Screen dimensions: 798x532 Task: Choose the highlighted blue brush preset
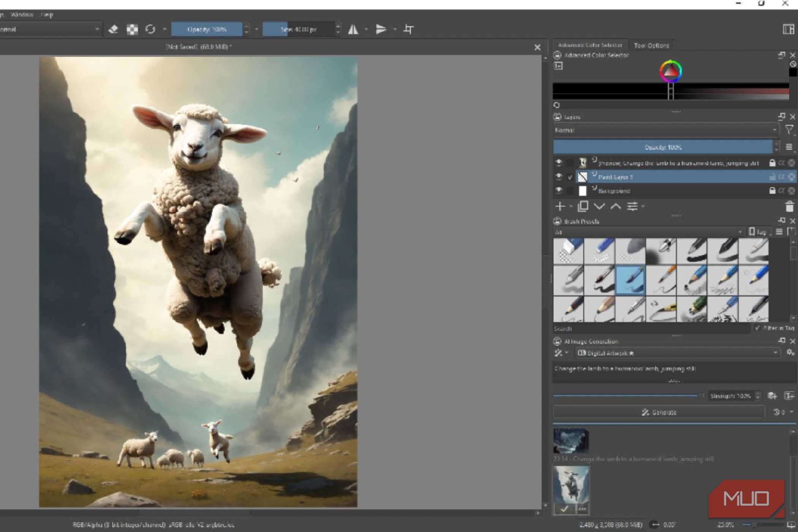[x=630, y=280]
